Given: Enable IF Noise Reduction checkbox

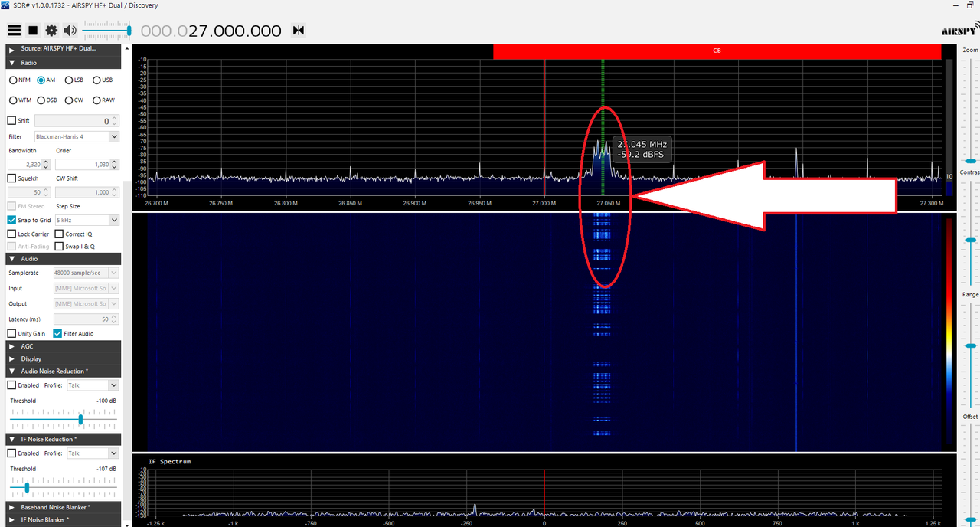Looking at the screenshot, I should 11,453.
